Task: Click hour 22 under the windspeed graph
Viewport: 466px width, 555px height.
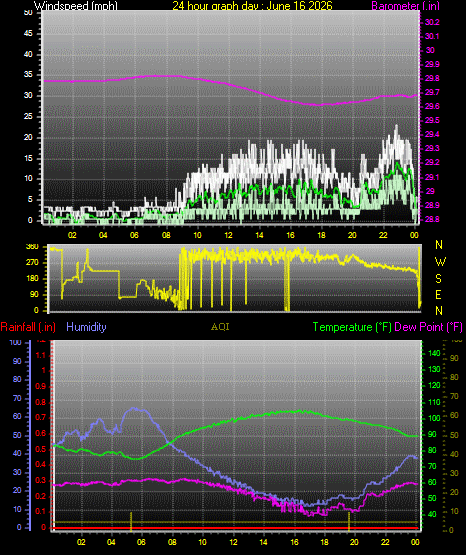Action: [x=383, y=235]
